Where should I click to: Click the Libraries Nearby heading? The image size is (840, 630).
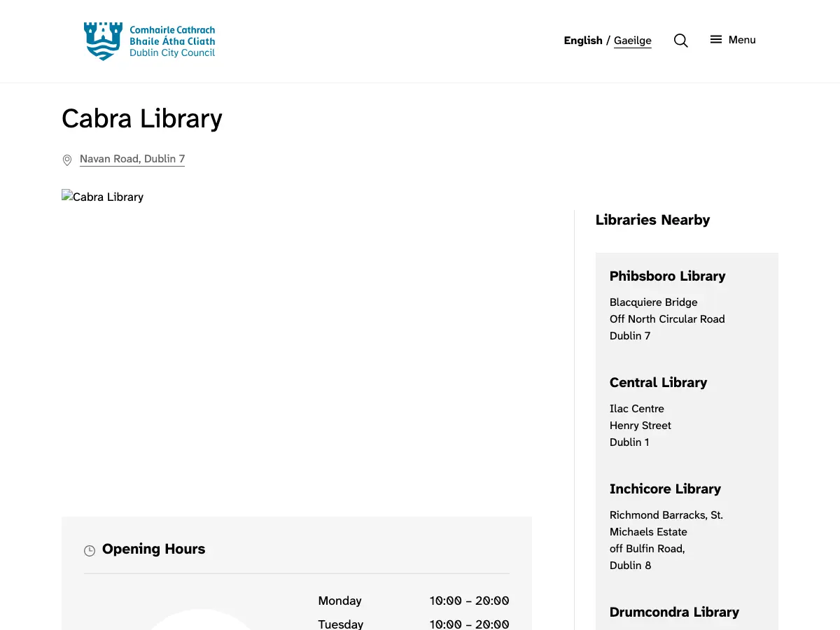[653, 220]
